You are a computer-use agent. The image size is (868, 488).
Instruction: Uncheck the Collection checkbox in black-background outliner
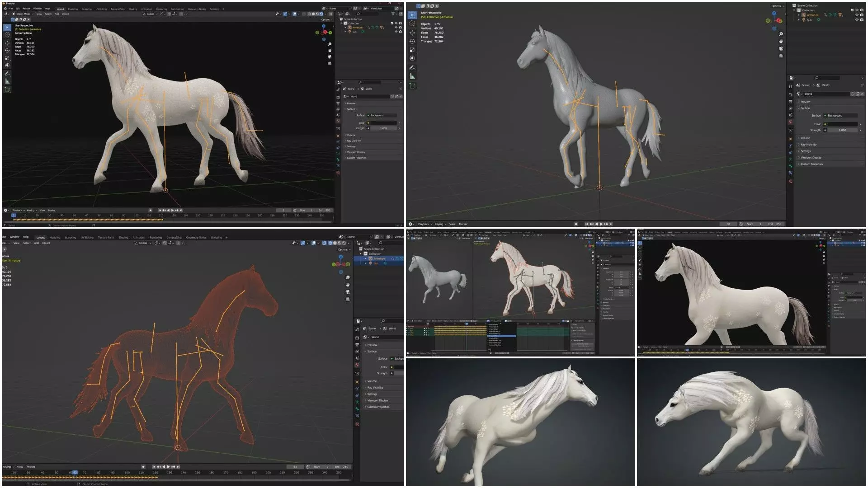[392, 23]
